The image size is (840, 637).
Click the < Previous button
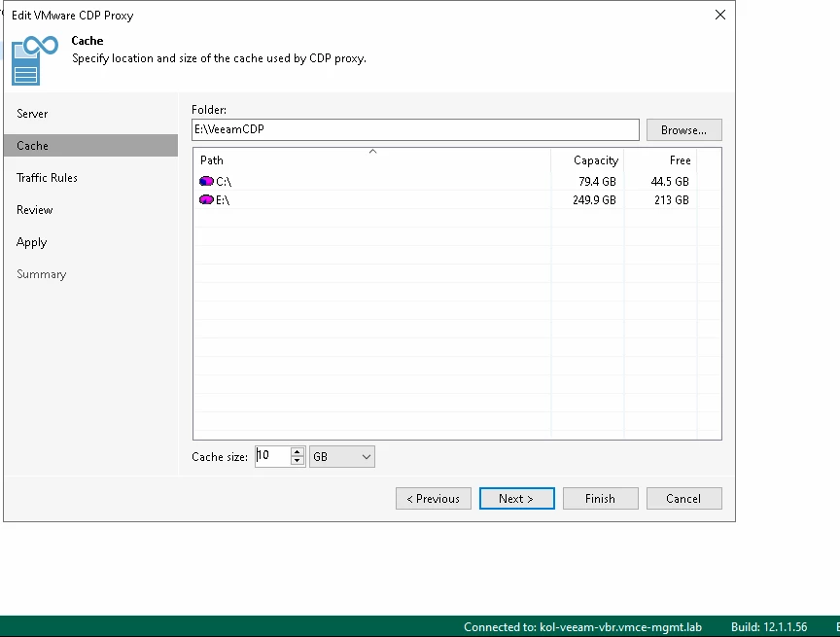tap(434, 499)
